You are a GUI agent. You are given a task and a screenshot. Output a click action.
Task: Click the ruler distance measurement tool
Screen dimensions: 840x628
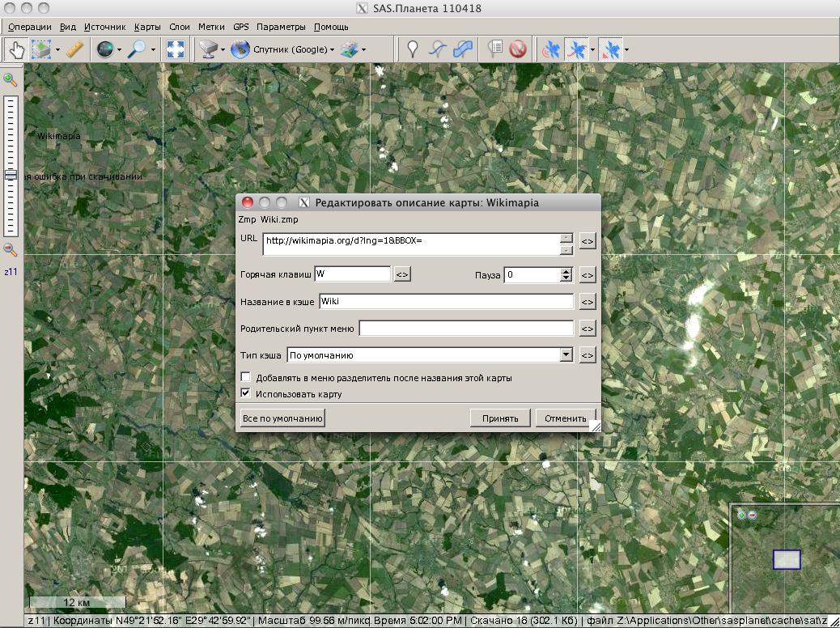point(75,49)
